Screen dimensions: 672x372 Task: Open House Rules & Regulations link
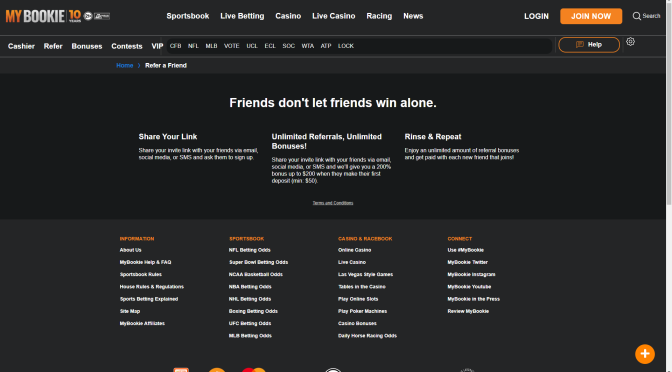tap(152, 287)
